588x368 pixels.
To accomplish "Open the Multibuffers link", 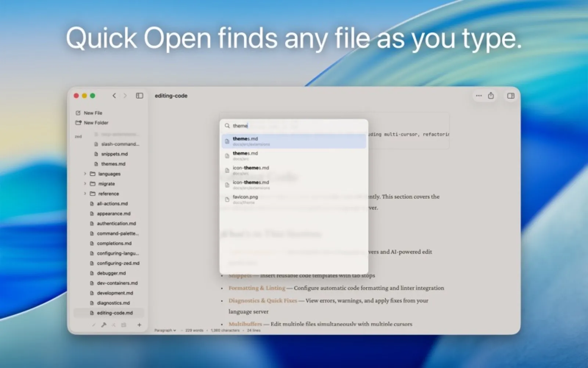I will click(x=245, y=324).
